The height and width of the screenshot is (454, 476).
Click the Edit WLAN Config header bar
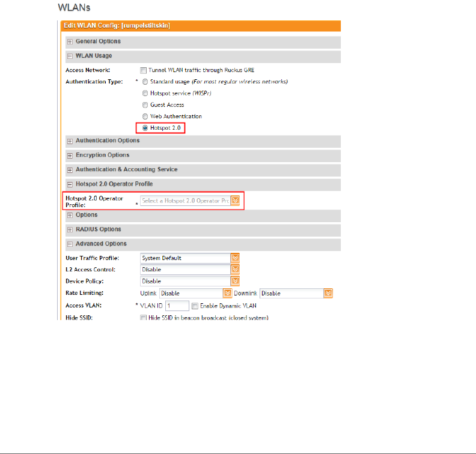point(200,26)
